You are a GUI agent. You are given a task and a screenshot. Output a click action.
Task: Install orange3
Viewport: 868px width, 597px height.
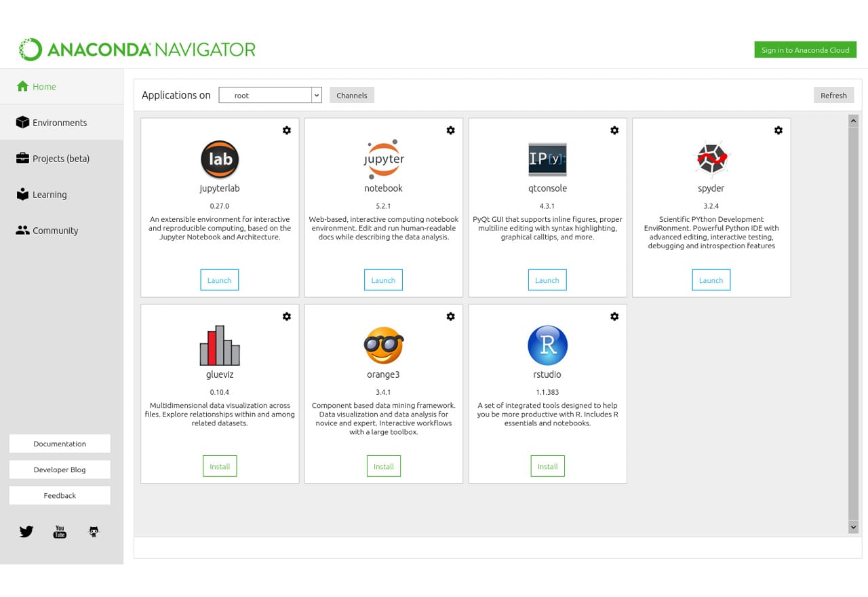pos(384,466)
